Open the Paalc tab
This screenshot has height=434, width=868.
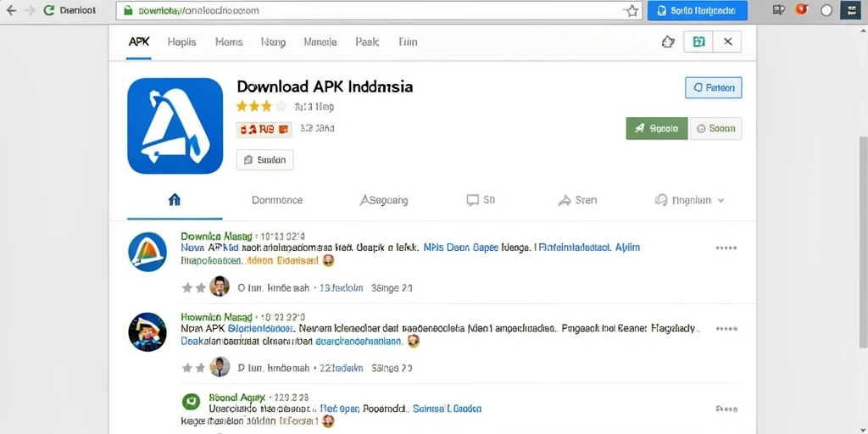point(367,42)
